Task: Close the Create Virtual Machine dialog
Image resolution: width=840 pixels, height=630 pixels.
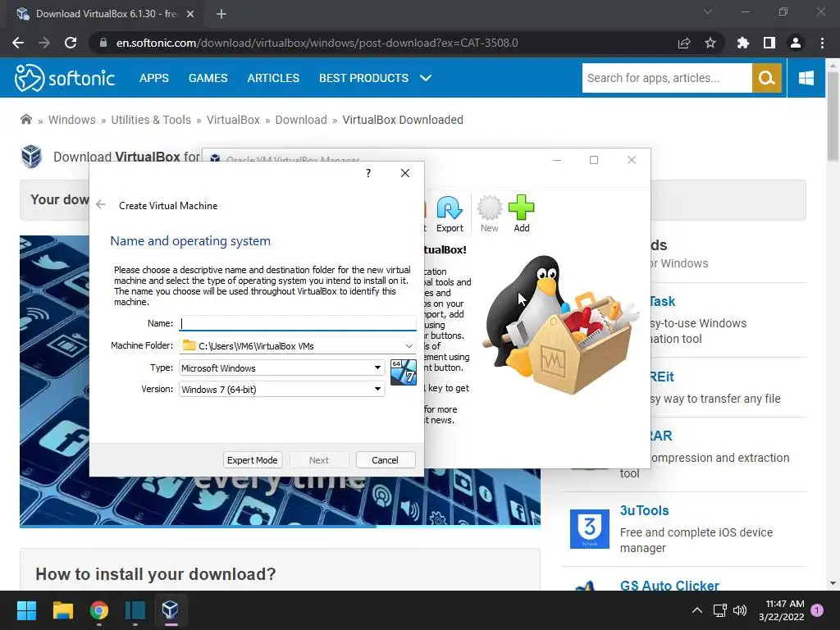Action: point(405,173)
